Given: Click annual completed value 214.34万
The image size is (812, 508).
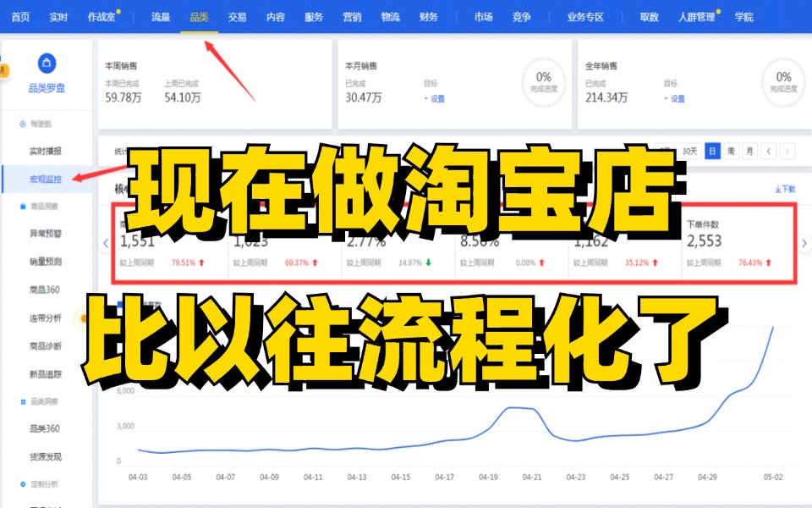Looking at the screenshot, I should 606,97.
